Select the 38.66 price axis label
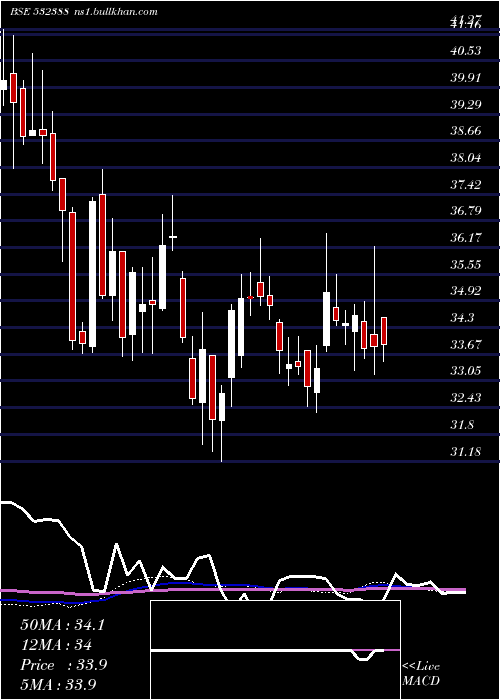500x700 pixels. pyautogui.click(x=466, y=131)
